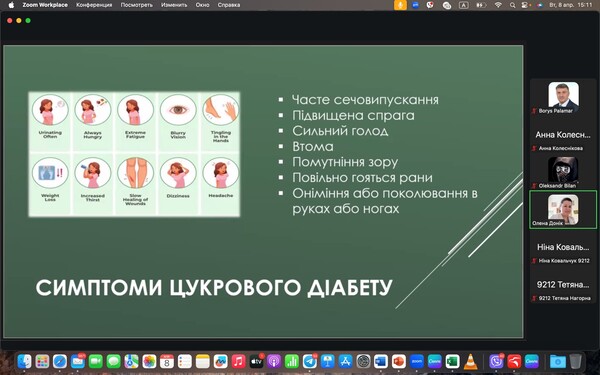
Task: Click the Spotlight search magnifier icon
Action: pyautogui.click(x=512, y=5)
